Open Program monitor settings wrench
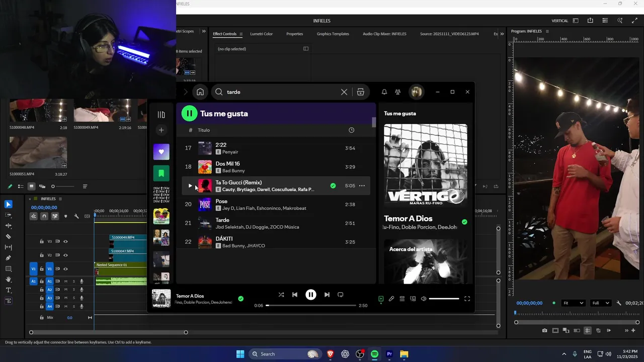The image size is (644, 362). [619, 303]
